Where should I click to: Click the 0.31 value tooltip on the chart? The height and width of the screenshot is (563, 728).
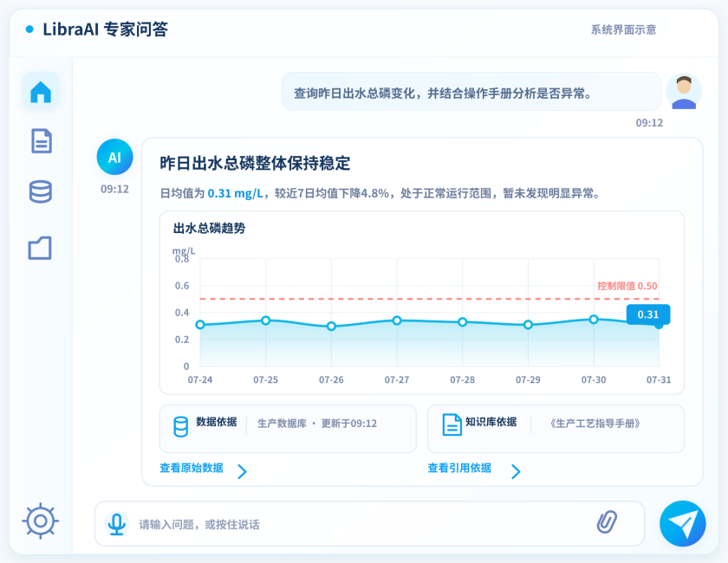click(x=647, y=314)
